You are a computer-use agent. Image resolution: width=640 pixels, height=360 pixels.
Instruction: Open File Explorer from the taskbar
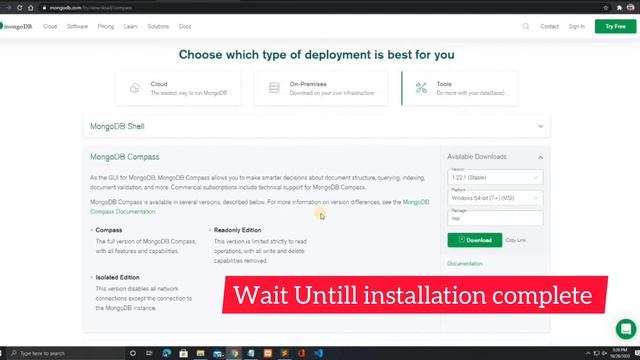tap(200, 353)
